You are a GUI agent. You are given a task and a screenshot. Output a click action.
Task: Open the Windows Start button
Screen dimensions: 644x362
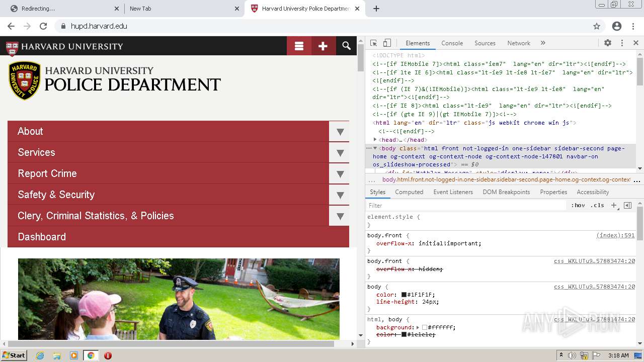(x=14, y=355)
